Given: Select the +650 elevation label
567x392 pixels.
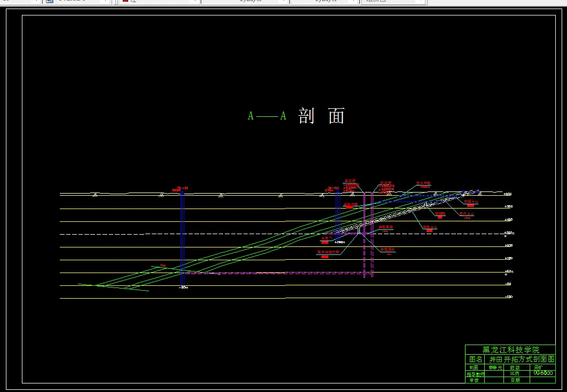Looking at the screenshot, I should (x=508, y=194).
